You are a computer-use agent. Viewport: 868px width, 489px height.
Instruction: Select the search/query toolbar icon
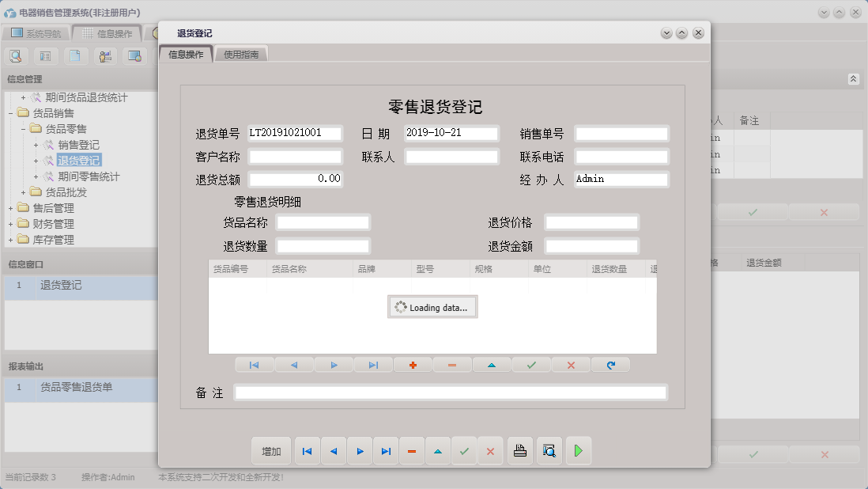[16, 56]
